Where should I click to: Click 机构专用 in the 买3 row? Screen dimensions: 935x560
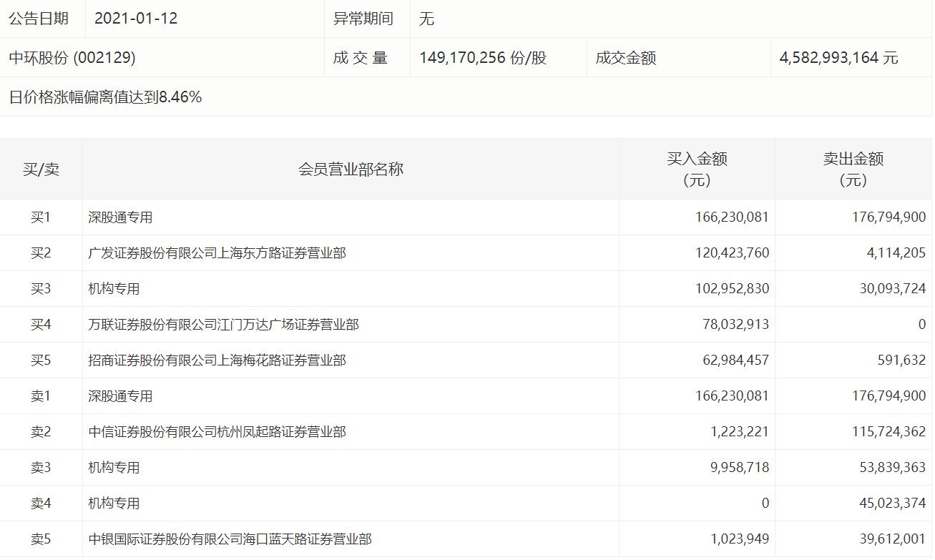pyautogui.click(x=114, y=289)
